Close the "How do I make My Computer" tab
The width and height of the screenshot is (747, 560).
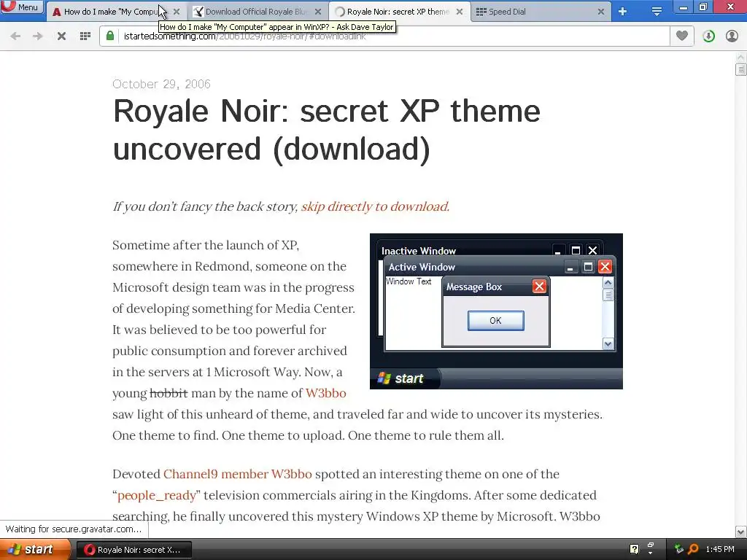point(177,12)
